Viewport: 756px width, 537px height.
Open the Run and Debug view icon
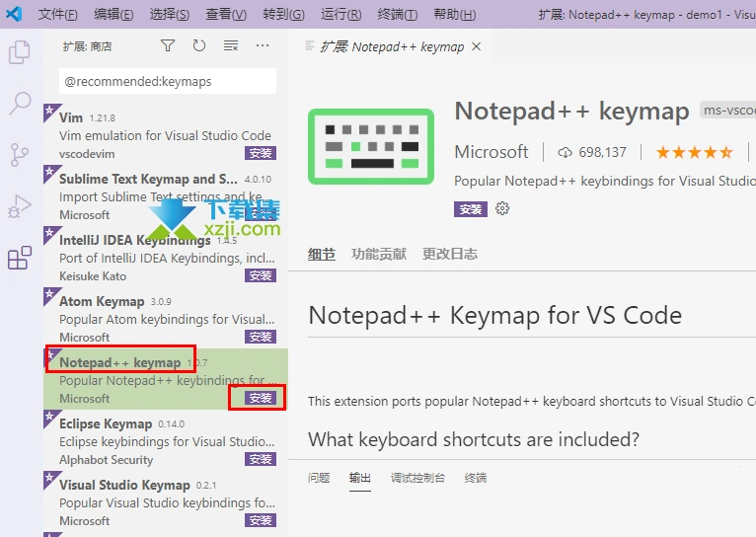tap(20, 206)
